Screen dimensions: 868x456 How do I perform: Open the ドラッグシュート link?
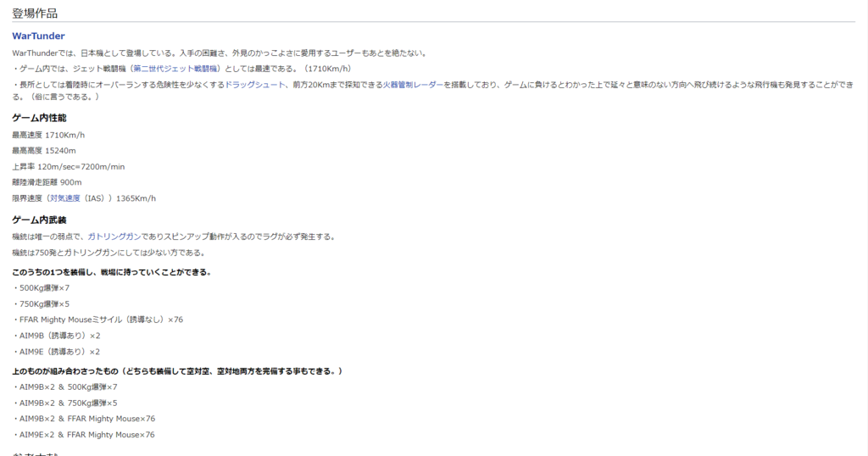(x=255, y=85)
